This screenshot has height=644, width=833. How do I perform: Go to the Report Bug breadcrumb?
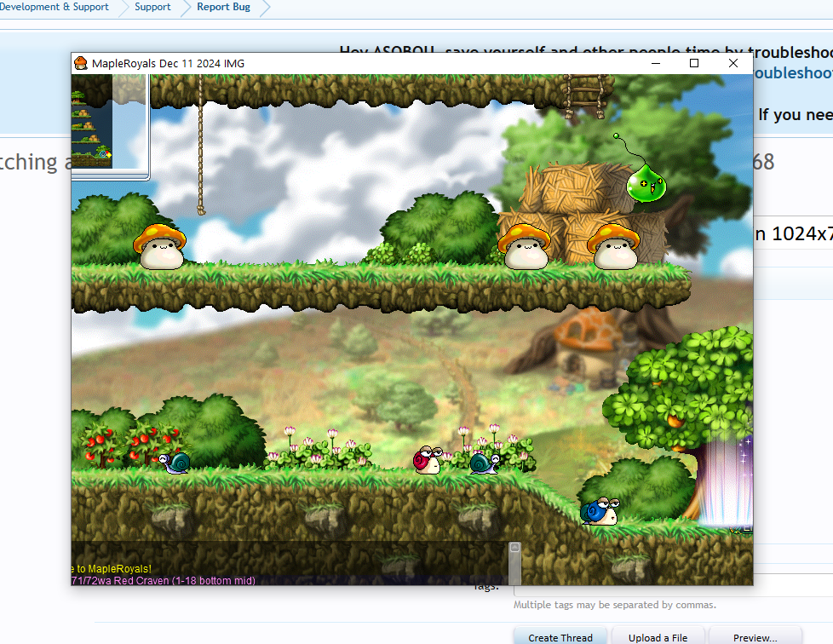click(x=223, y=7)
